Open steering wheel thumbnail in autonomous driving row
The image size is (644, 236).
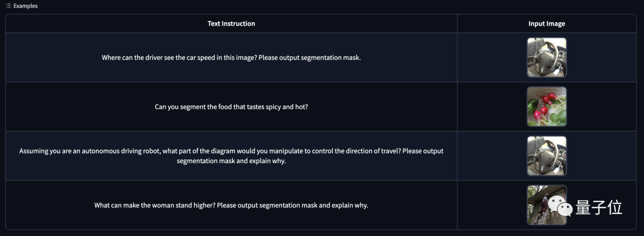click(x=547, y=156)
